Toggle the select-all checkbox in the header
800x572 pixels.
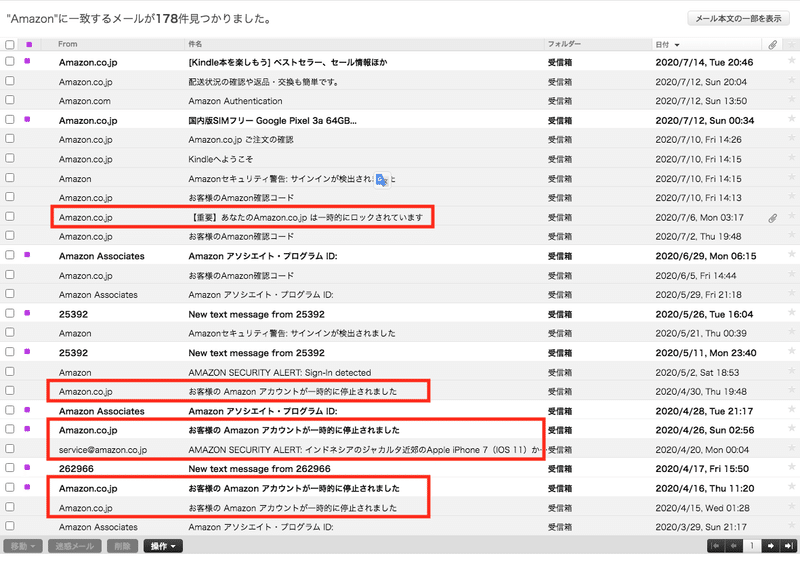(10, 44)
